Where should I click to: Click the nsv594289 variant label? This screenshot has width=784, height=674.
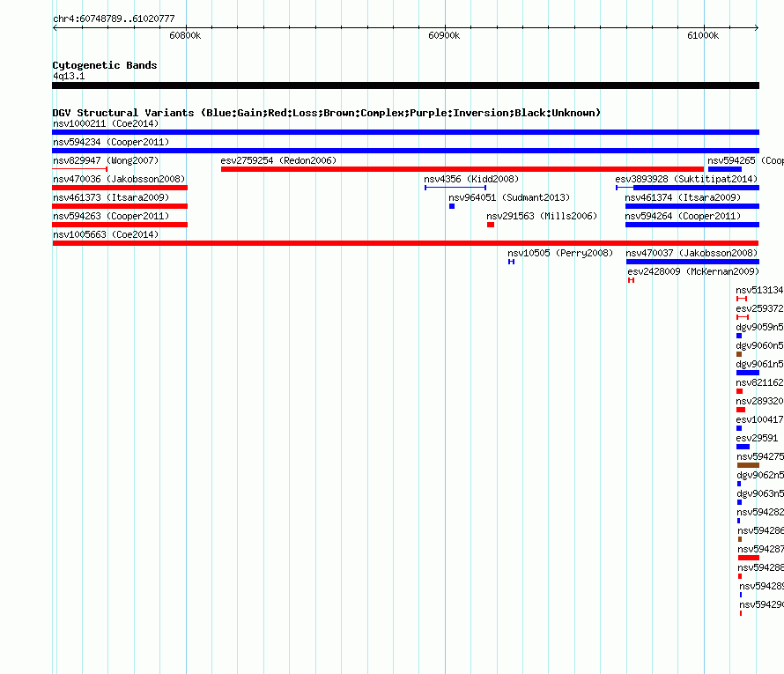click(761, 586)
